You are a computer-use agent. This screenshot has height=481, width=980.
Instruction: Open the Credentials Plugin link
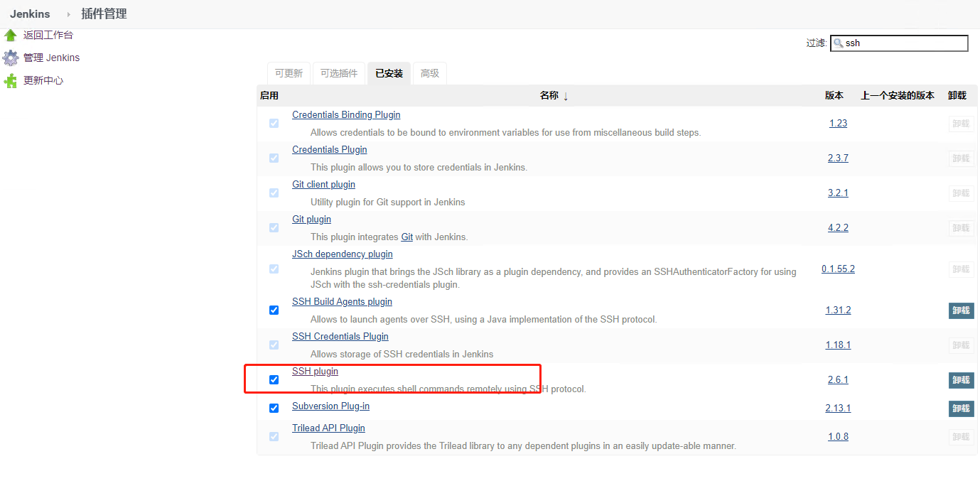click(330, 149)
